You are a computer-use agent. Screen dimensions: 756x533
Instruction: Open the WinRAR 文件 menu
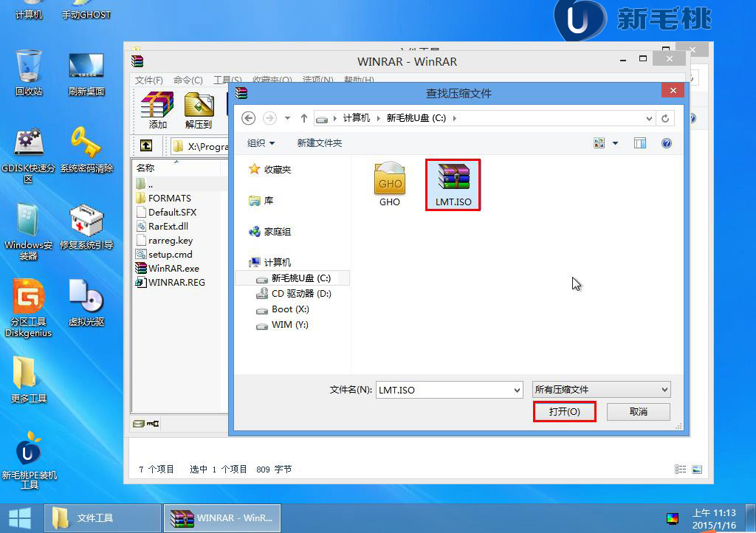pos(148,80)
